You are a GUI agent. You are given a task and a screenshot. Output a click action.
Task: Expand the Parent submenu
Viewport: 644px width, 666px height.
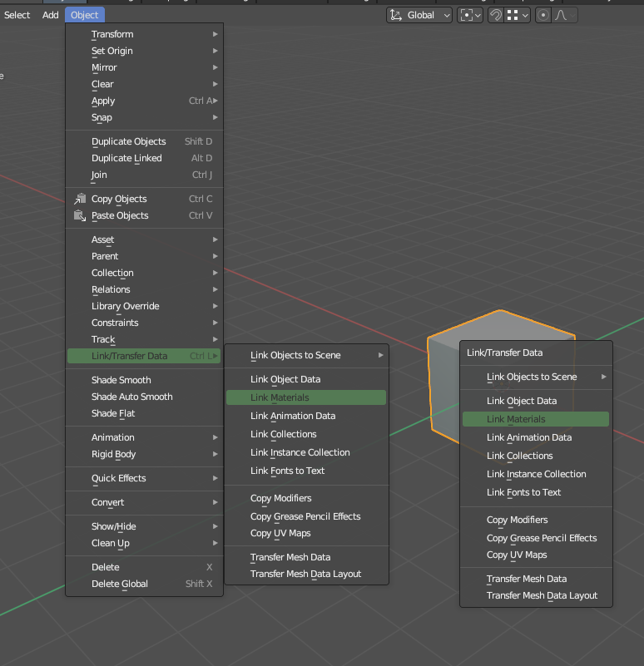144,256
